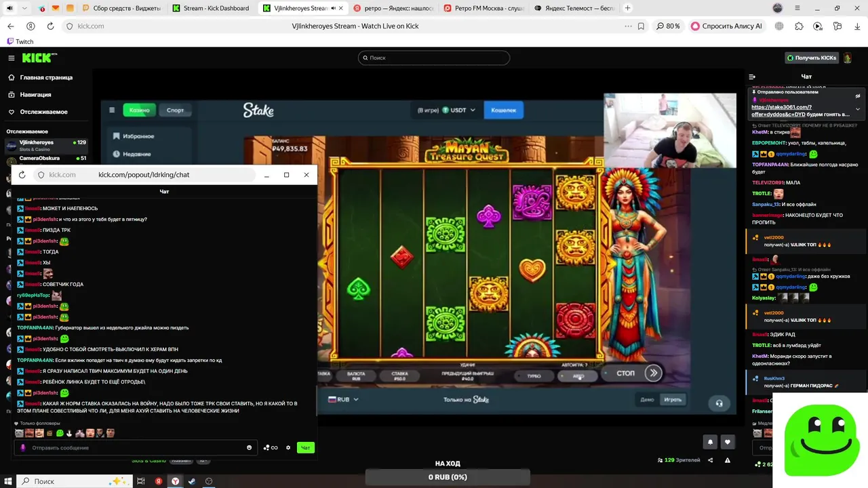
Task: Open Twitch bookmark in bookmarks bar
Action: [20, 41]
